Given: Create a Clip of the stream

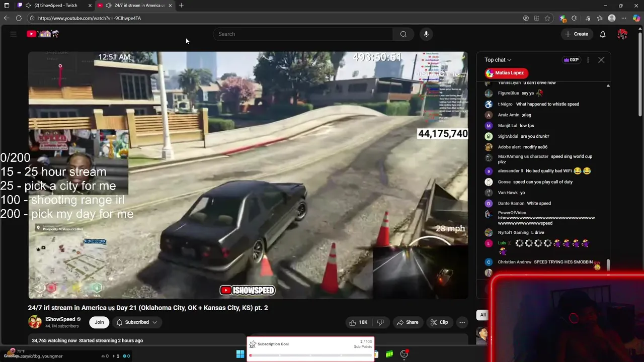Looking at the screenshot, I should point(439,322).
